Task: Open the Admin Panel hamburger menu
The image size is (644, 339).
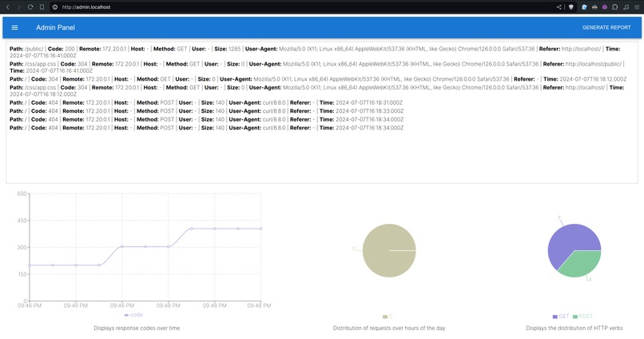Action: click(x=15, y=27)
